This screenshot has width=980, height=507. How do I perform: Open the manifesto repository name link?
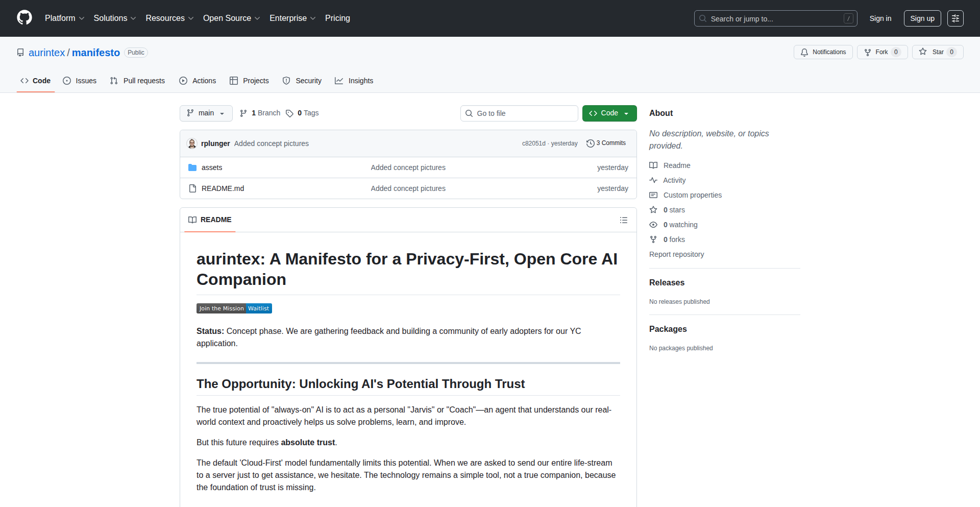[x=96, y=53]
